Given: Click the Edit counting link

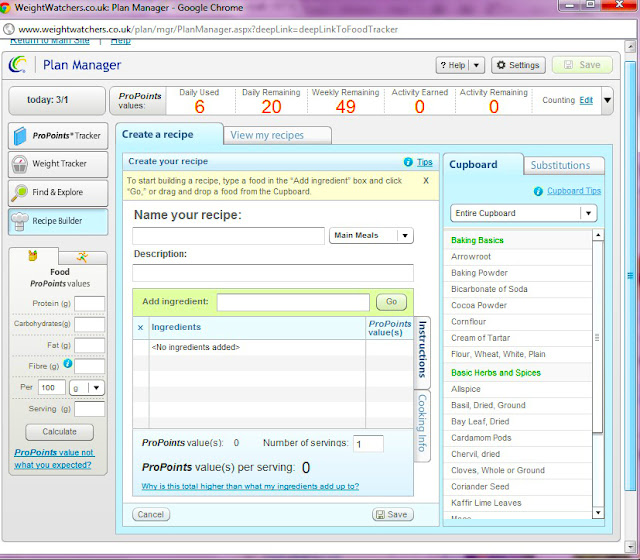Looking at the screenshot, I should (x=586, y=100).
